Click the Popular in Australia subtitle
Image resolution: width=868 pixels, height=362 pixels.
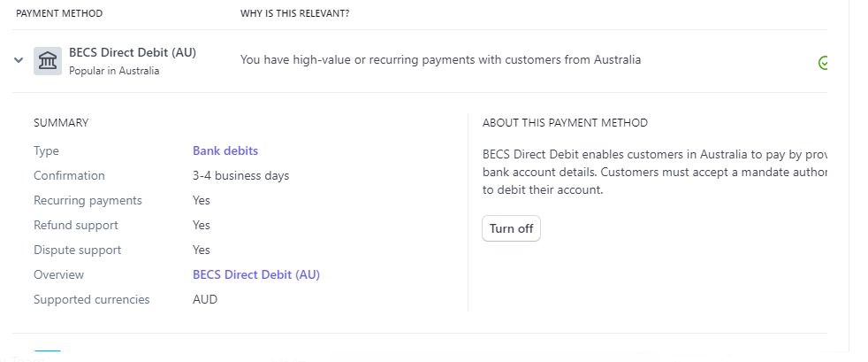(114, 71)
